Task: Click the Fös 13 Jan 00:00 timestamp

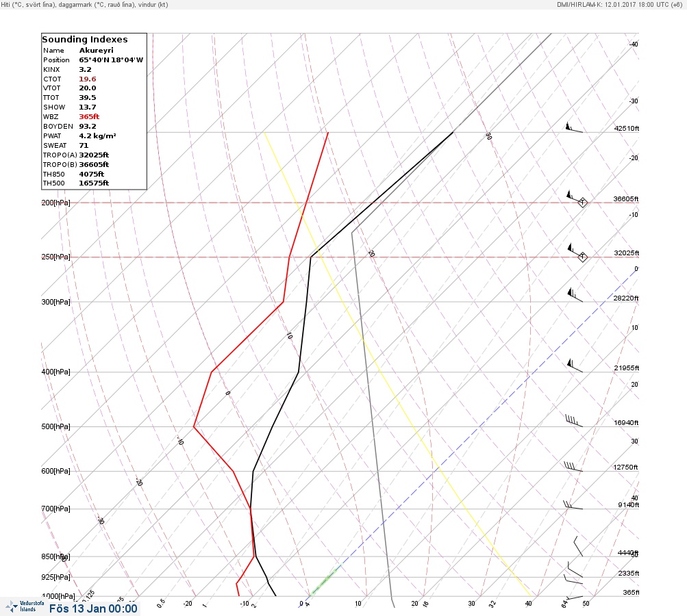Action: pos(93,608)
